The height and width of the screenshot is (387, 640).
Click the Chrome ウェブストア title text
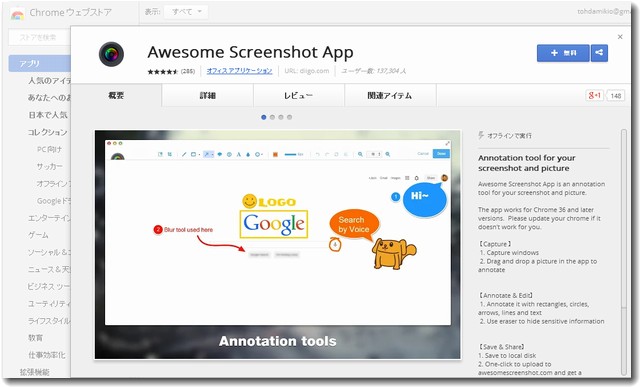70,13
